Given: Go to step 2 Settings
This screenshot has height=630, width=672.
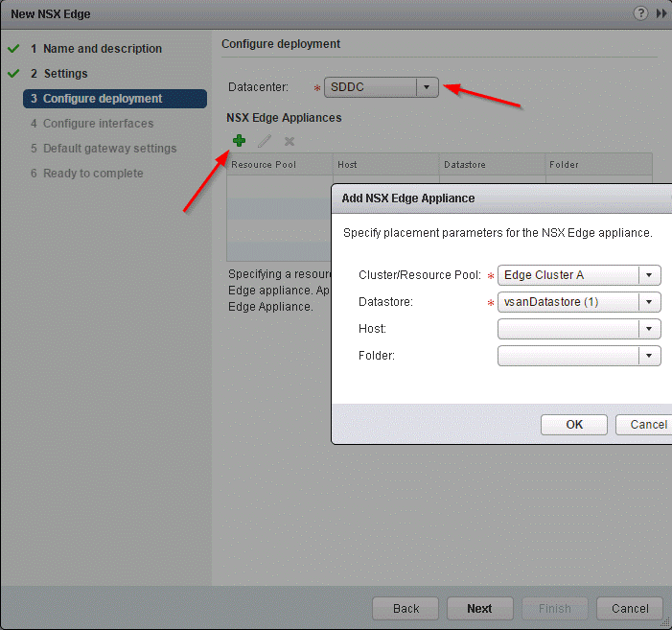Looking at the screenshot, I should coord(65,74).
